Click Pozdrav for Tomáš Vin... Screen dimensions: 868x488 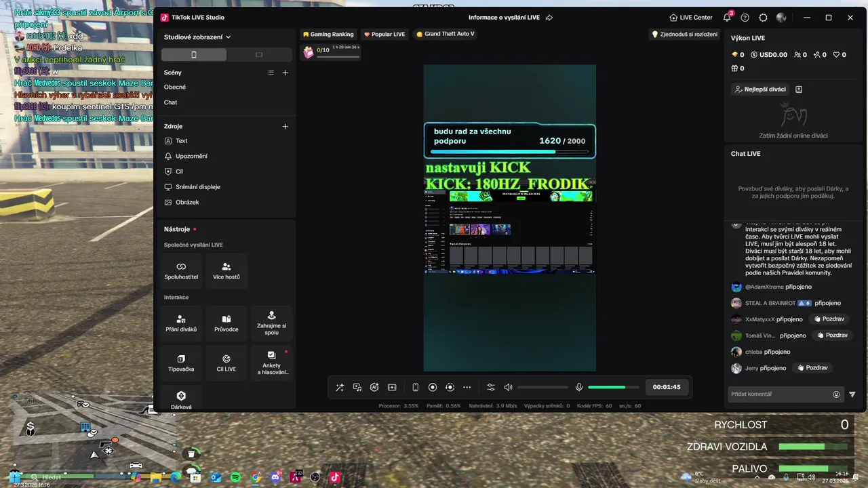point(831,335)
